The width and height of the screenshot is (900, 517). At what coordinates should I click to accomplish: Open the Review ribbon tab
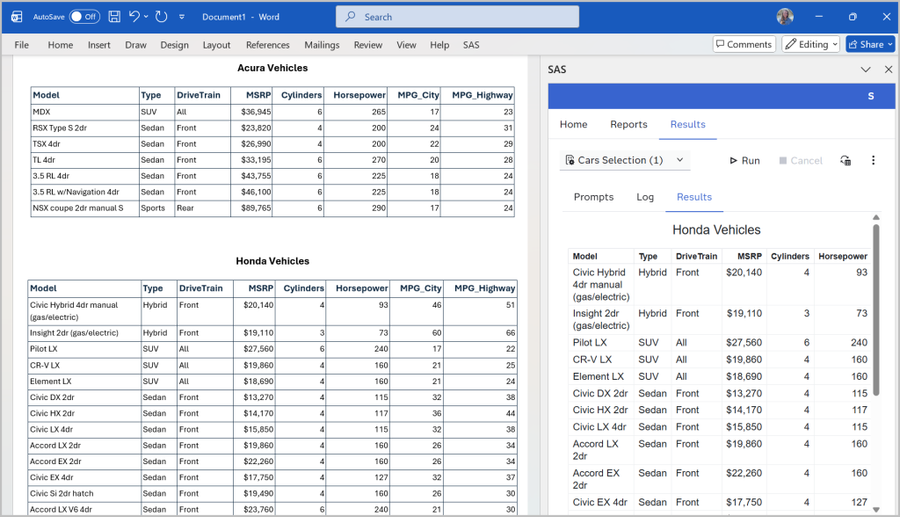pos(368,45)
